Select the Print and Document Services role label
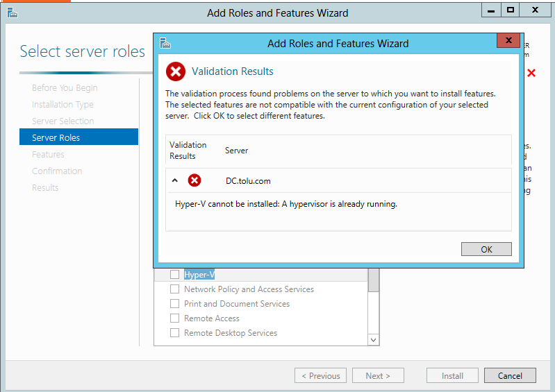This screenshot has width=555, height=392. (237, 304)
